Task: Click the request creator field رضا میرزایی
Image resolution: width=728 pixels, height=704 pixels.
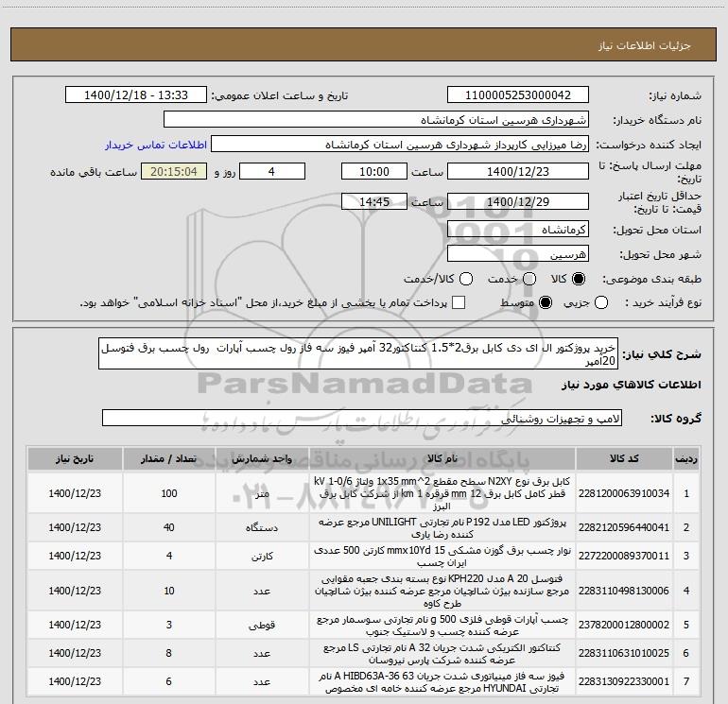Action: [400, 145]
